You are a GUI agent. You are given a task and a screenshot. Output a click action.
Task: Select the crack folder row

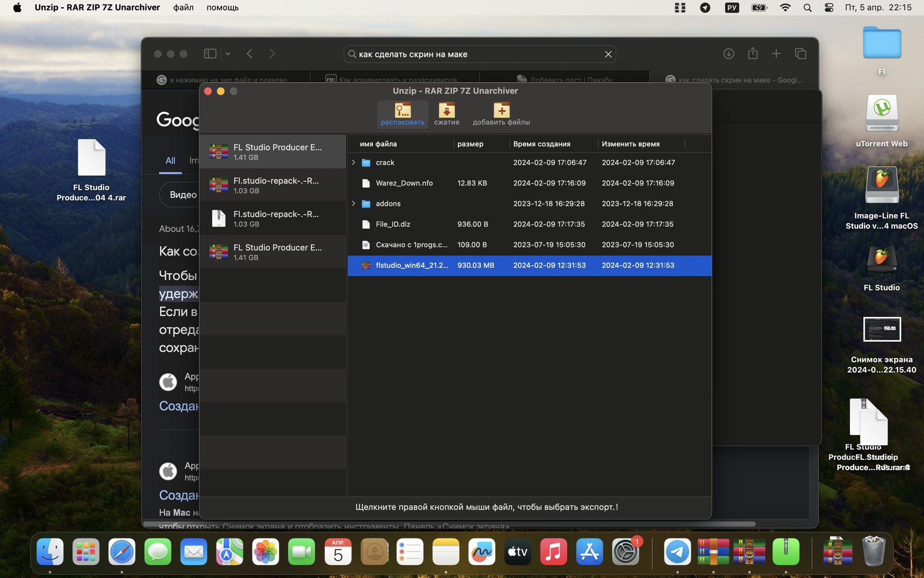point(529,163)
